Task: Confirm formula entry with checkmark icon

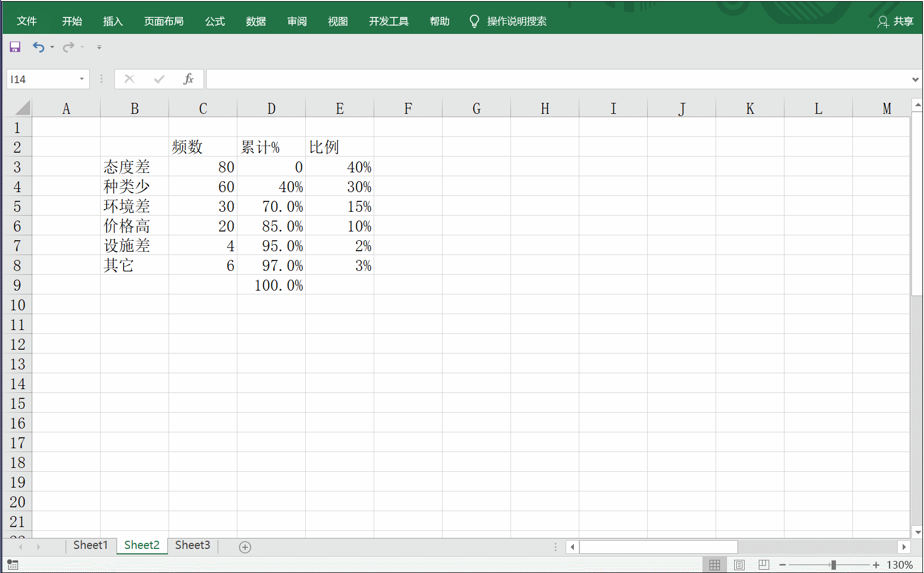Action: point(159,79)
